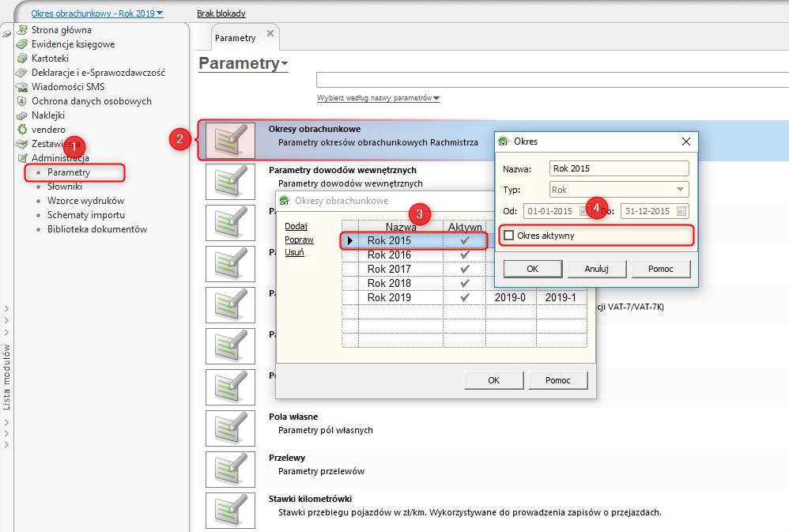Image resolution: width=789 pixels, height=532 pixels.
Task: Enable the Okres aktywny checkbox
Action: pos(509,236)
